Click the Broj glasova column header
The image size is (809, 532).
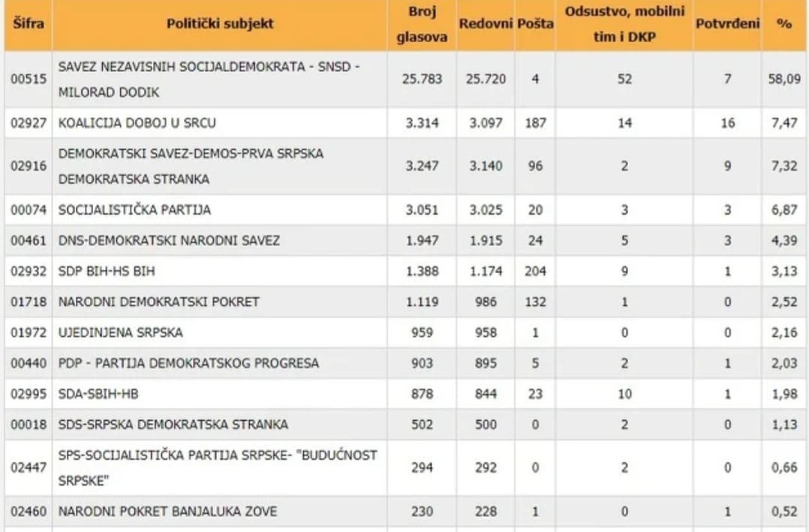pyautogui.click(x=422, y=24)
